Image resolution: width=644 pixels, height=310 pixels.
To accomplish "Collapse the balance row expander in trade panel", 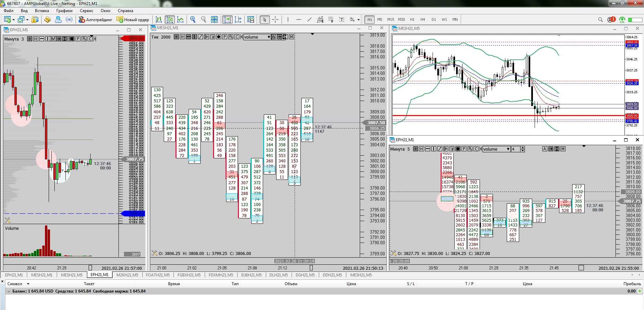I will click(x=9, y=291).
